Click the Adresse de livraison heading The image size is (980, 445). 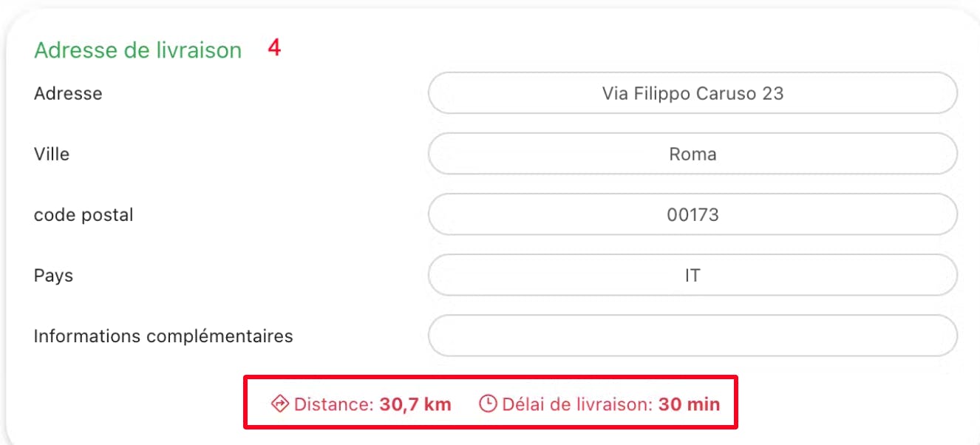click(138, 50)
